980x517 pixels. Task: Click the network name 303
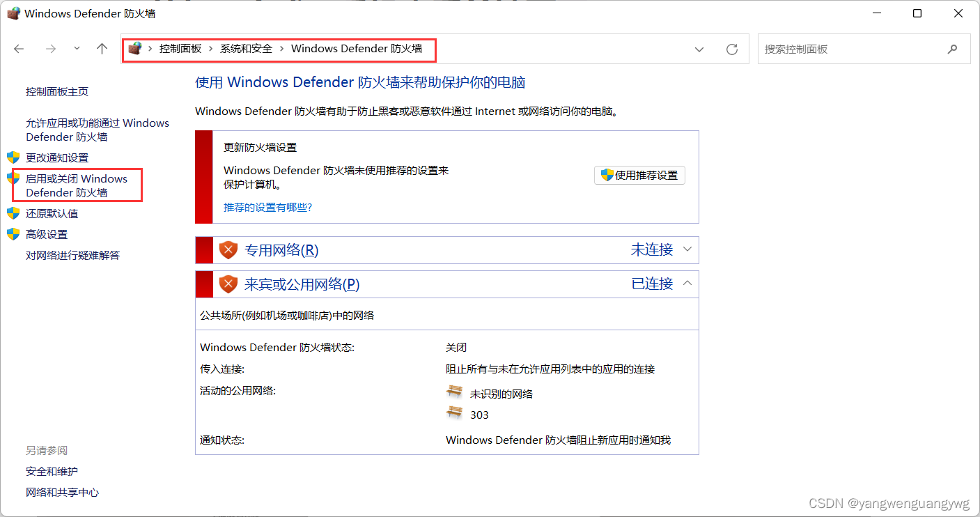(x=479, y=415)
